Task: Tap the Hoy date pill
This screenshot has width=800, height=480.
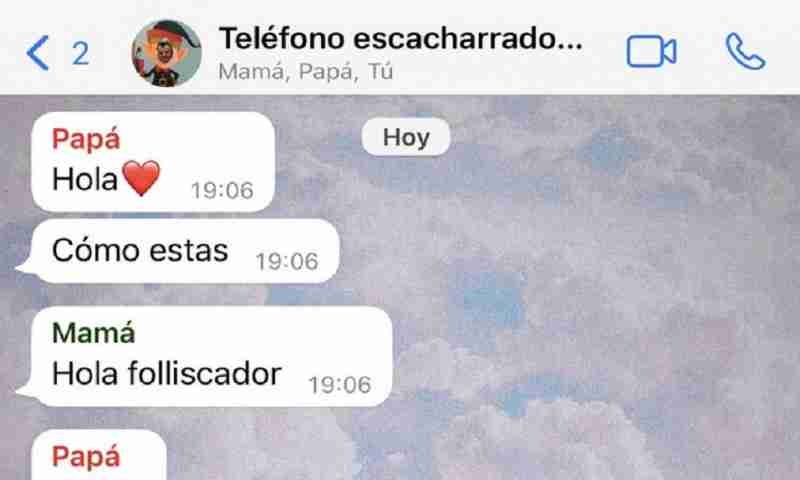Action: 406,137
